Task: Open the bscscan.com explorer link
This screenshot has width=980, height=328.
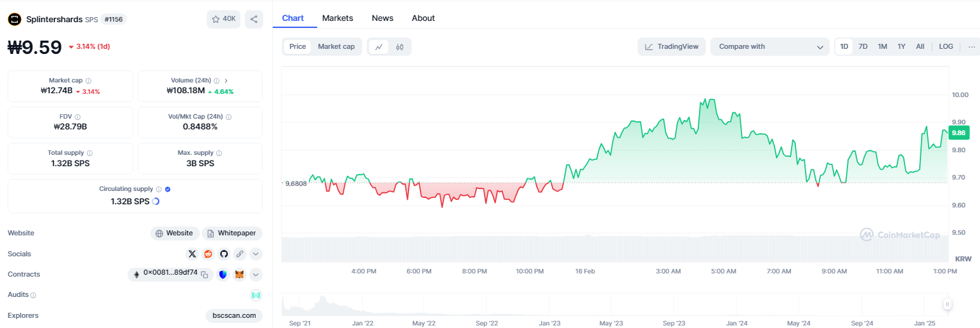Action: (x=234, y=315)
